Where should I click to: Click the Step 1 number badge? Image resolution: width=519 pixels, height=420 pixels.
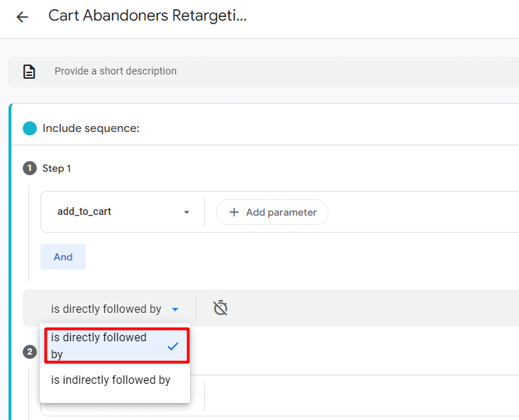pyautogui.click(x=30, y=168)
